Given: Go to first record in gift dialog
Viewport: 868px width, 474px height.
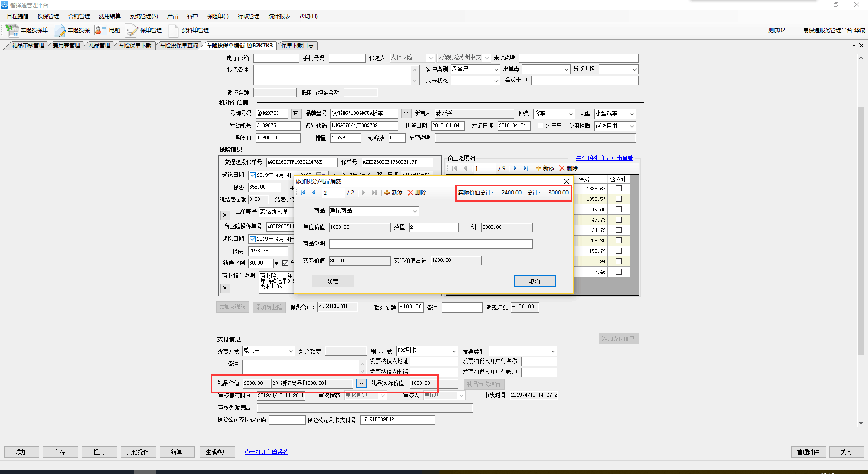Looking at the screenshot, I should tap(303, 193).
